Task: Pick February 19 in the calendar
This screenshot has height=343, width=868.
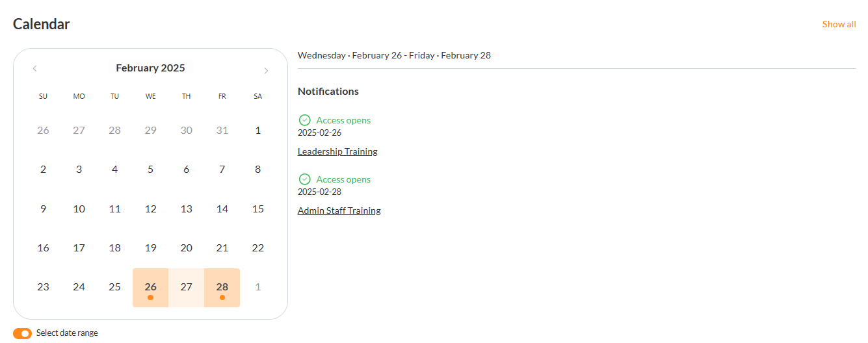Action: [x=150, y=248]
